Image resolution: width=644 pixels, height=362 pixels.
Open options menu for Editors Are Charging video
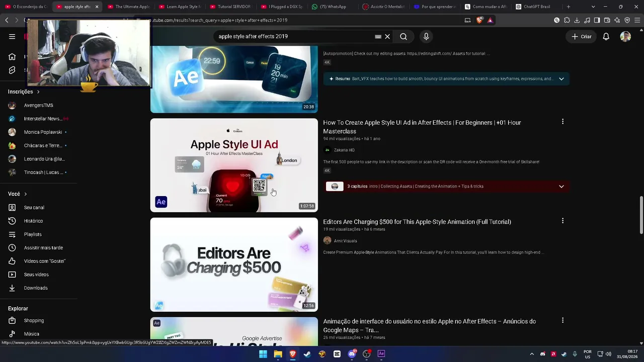562,221
